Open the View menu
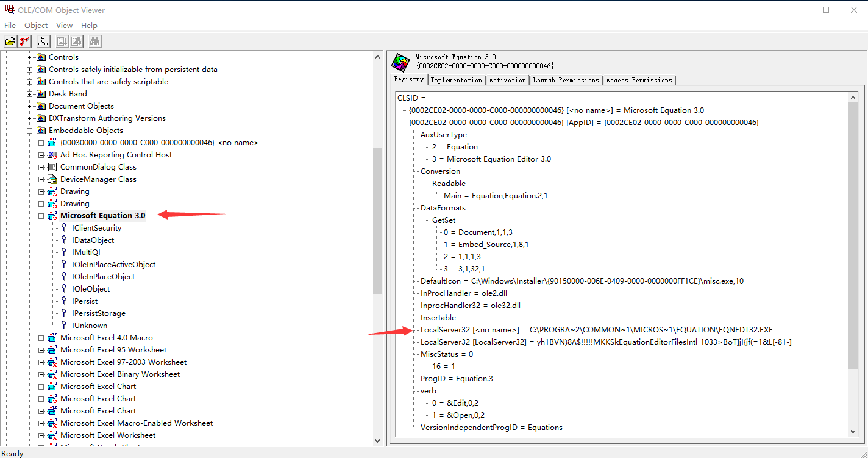The width and height of the screenshot is (868, 458). click(64, 26)
